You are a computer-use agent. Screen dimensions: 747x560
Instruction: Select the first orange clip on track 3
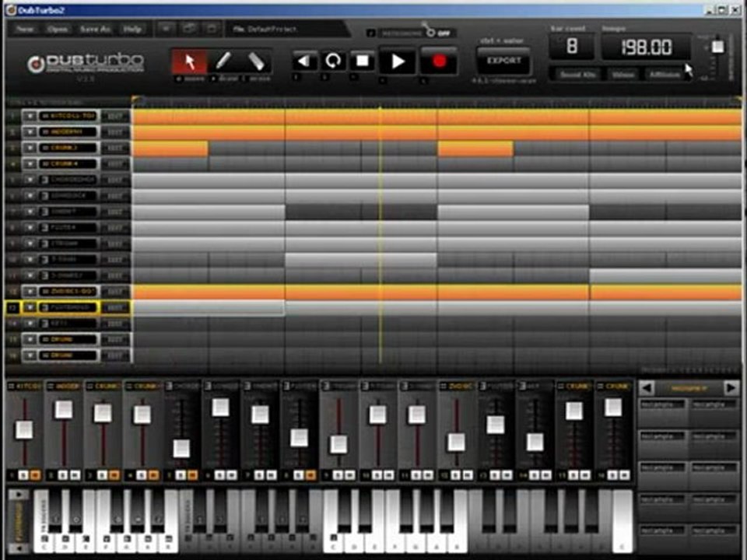pyautogui.click(x=170, y=149)
